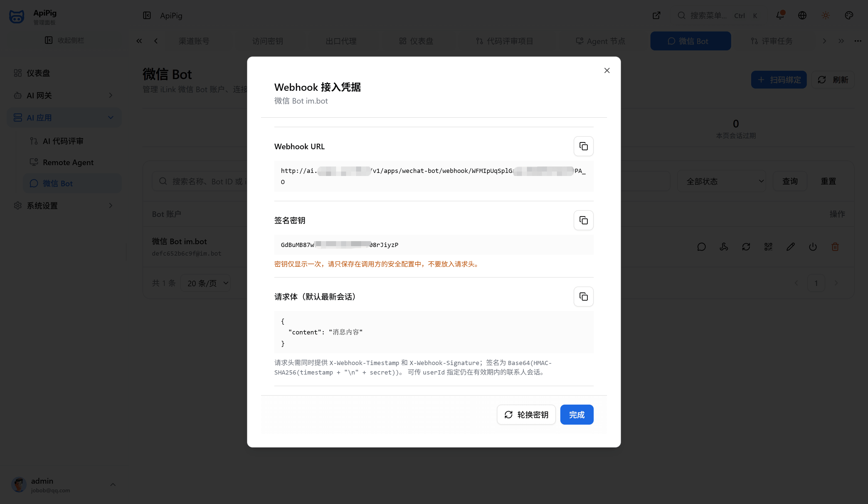
Task: Select page 1 in pagination
Action: coord(816,283)
